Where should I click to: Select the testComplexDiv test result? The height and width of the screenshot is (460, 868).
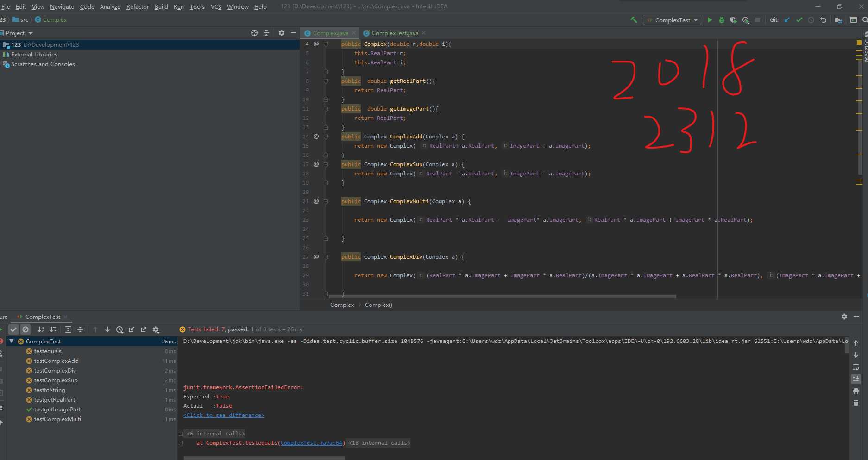point(55,371)
